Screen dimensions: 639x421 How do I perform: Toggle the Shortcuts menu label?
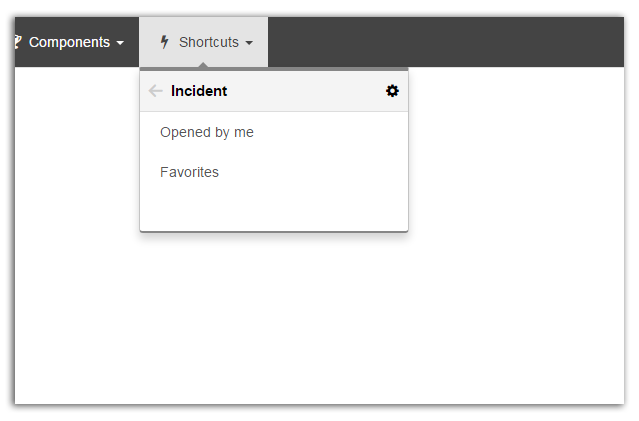[x=204, y=42]
